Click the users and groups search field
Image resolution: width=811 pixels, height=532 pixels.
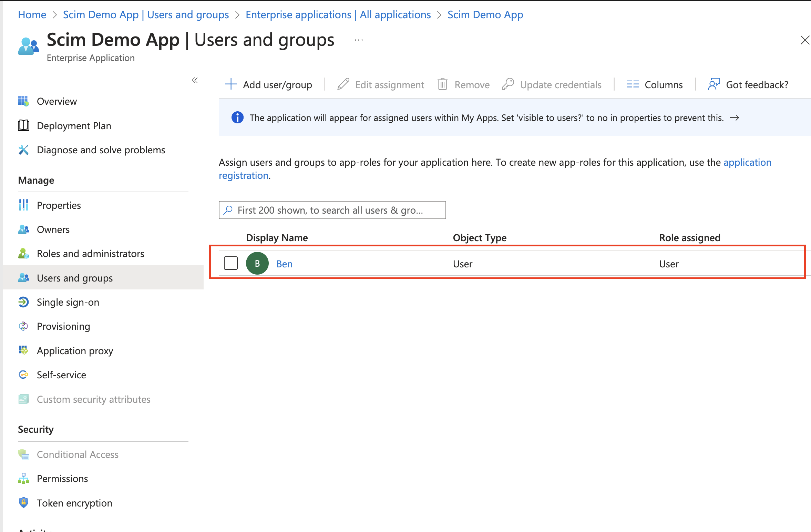coord(332,210)
